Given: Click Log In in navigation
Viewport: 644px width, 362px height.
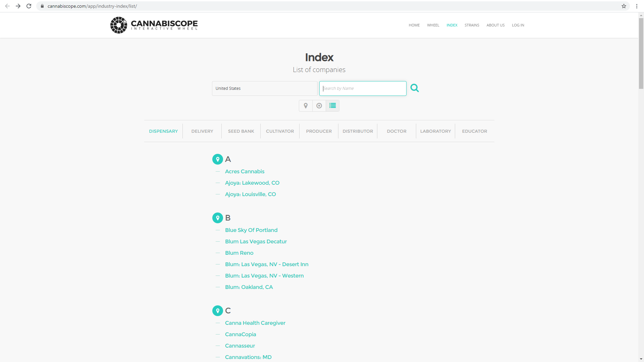Looking at the screenshot, I should coord(518,25).
